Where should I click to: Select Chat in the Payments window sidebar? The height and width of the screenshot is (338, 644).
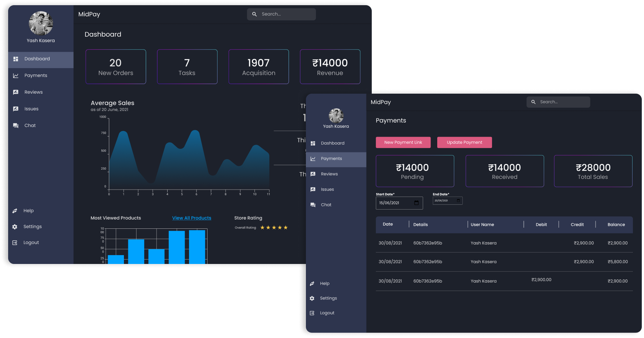point(326,205)
